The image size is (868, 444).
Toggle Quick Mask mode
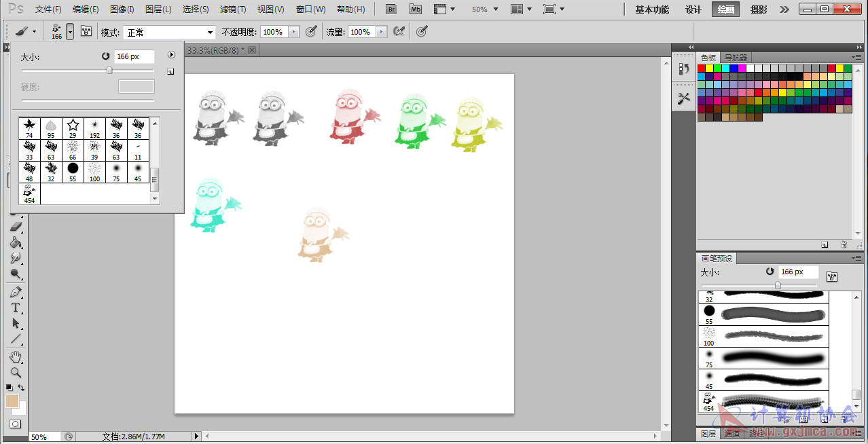(15, 424)
